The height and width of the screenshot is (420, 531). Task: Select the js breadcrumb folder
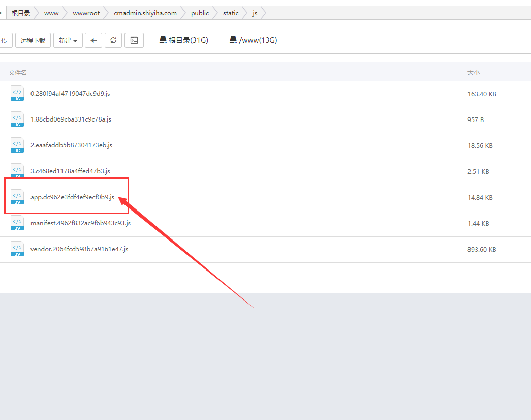click(x=255, y=13)
